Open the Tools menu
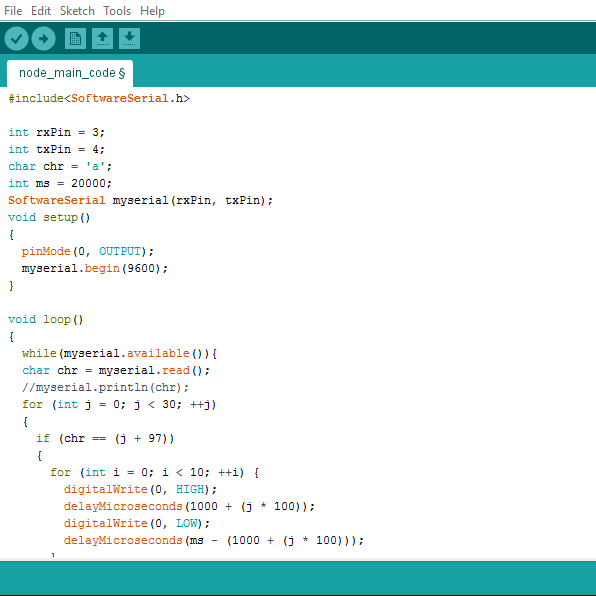 pyautogui.click(x=117, y=11)
